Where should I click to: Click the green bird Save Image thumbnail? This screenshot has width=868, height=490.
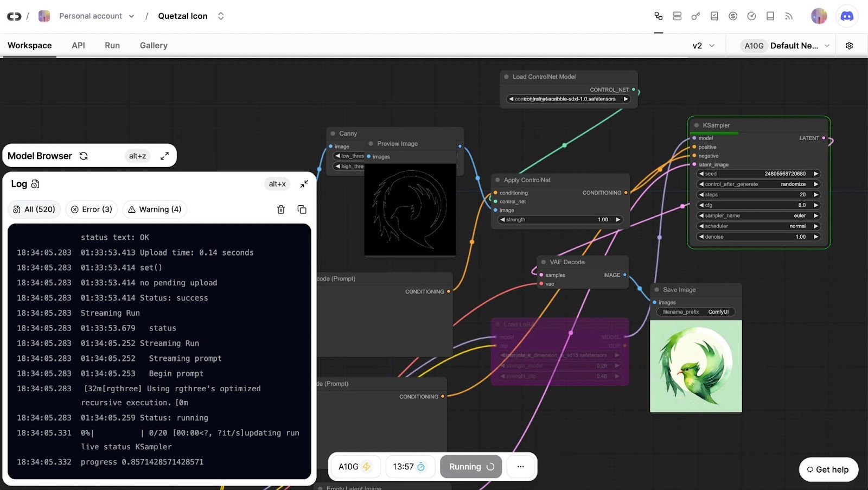point(695,366)
